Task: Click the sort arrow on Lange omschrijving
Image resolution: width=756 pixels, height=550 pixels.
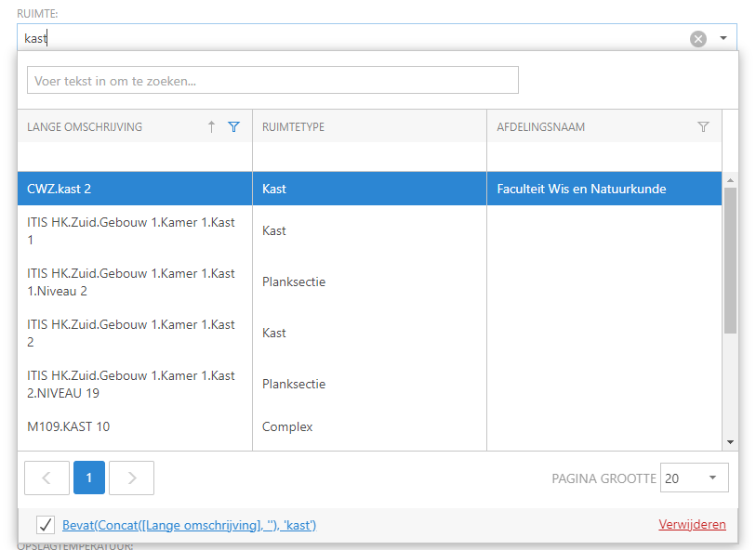Action: [211, 127]
